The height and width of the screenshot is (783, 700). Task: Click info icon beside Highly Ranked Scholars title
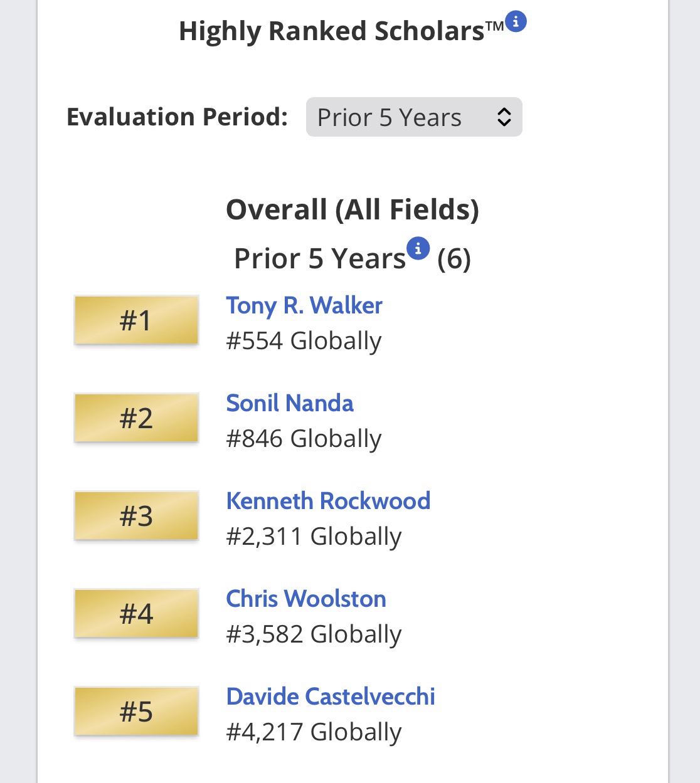coord(516,21)
